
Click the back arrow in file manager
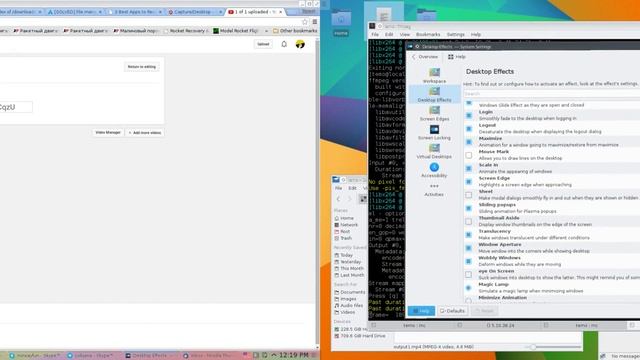pyautogui.click(x=338, y=199)
